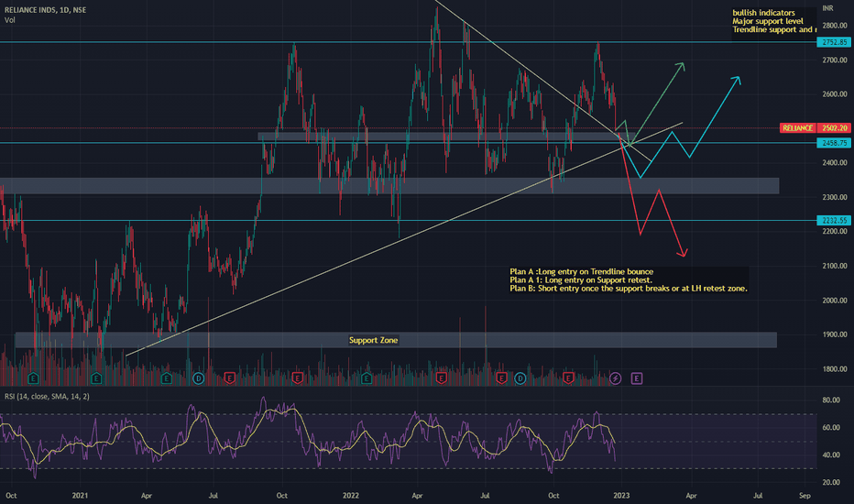Click the red RELIANCE 2502.20 last price tag
Screen dimensions: 854x504
click(816, 128)
